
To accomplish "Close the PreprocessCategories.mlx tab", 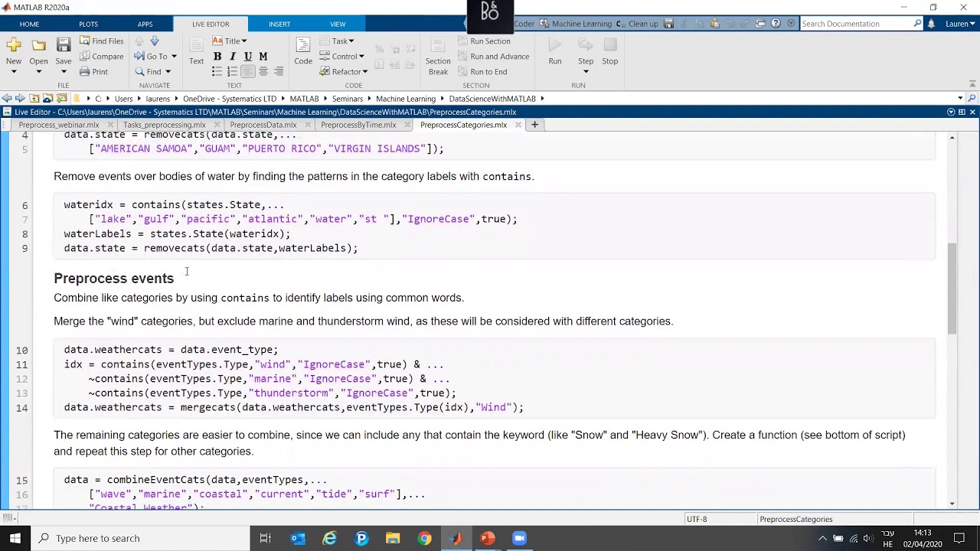I will coord(518,125).
